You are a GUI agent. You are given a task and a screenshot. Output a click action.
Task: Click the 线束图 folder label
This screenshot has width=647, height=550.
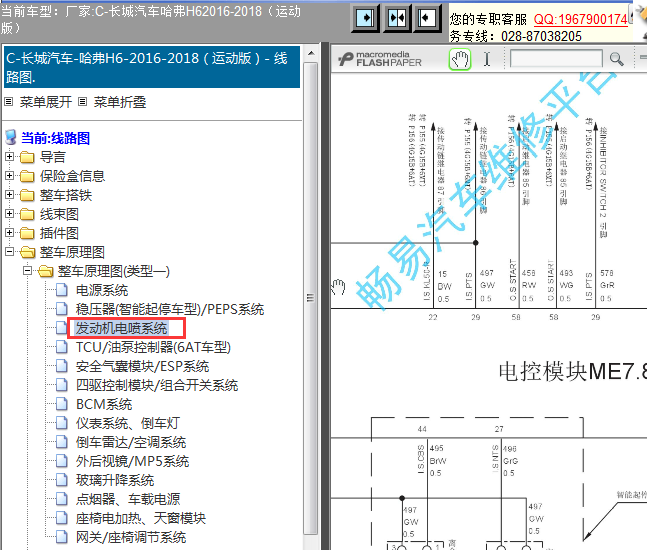59,214
